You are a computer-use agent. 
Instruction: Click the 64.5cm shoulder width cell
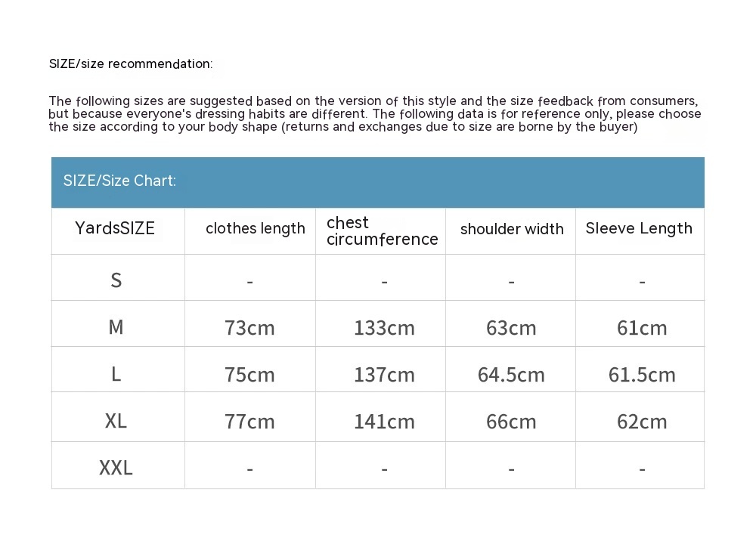point(511,375)
